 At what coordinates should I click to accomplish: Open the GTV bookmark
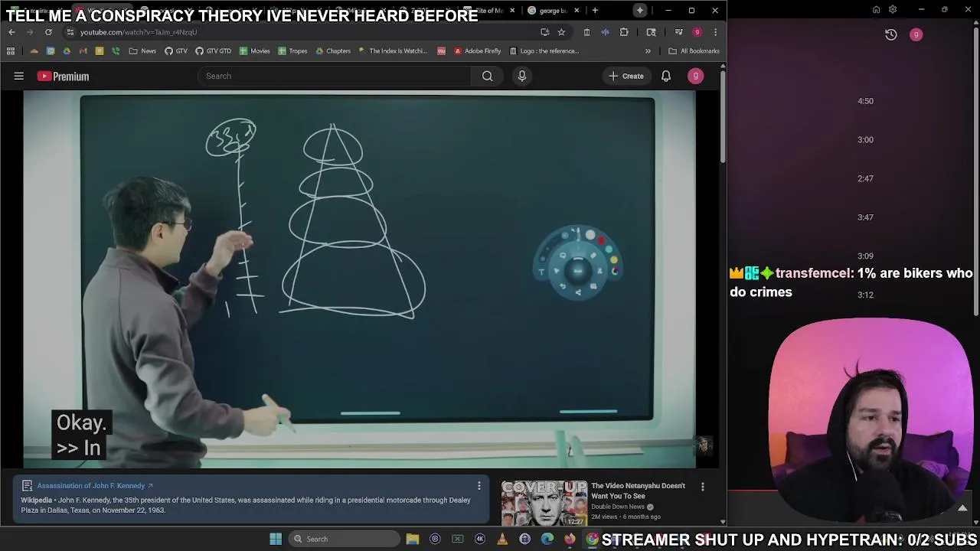(x=176, y=51)
